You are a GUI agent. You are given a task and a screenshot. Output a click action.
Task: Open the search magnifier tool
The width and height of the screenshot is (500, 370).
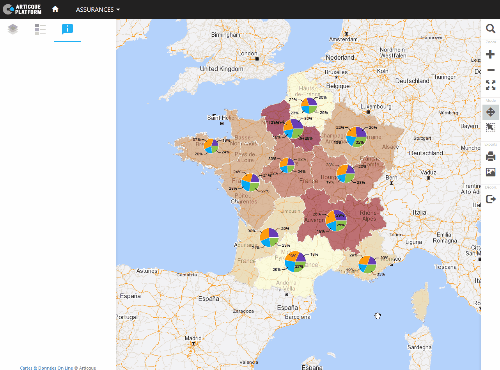490,29
